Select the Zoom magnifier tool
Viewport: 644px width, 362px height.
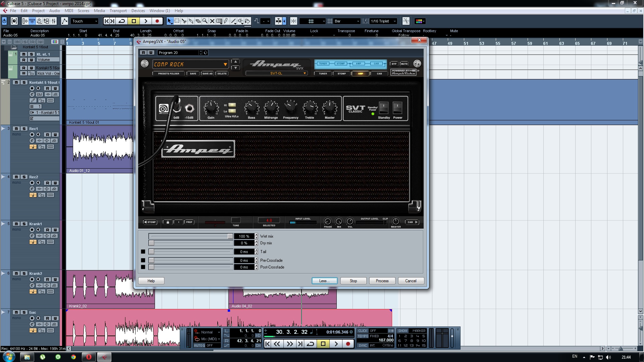pyautogui.click(x=205, y=21)
